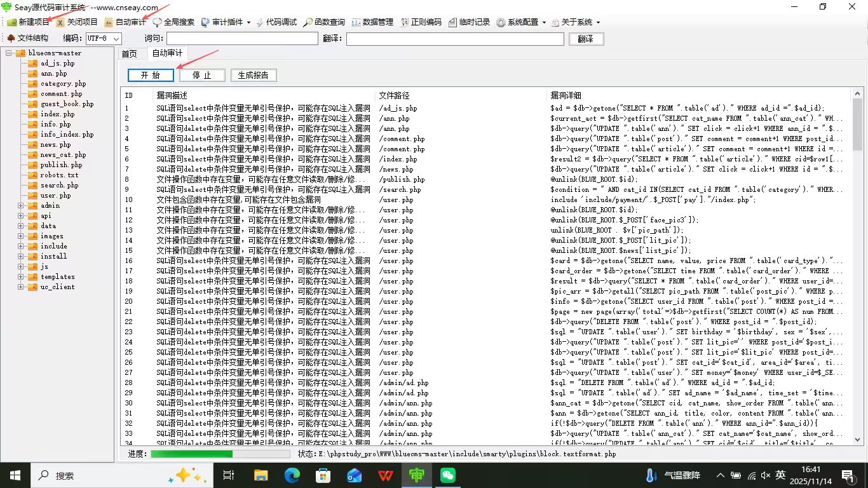Click the results list vertical scrollbar

(x=857, y=266)
